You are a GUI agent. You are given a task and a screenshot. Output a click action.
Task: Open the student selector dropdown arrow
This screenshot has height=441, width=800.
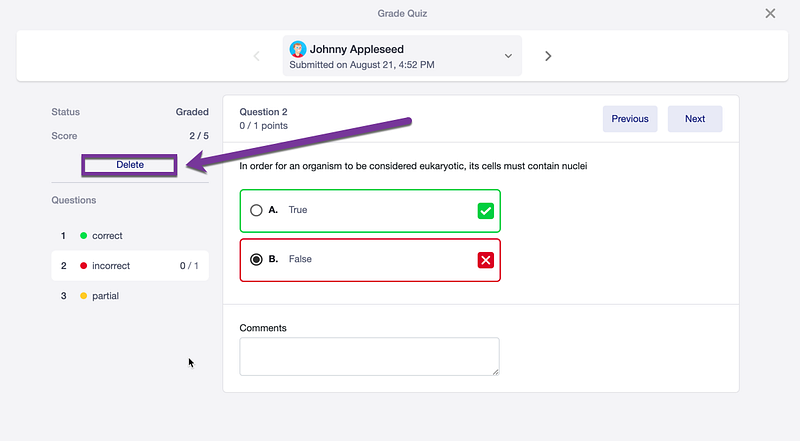click(508, 56)
